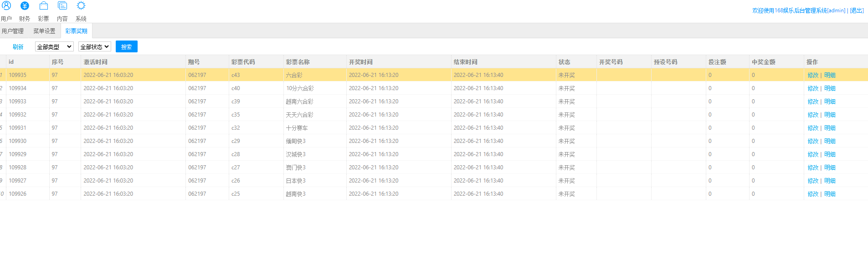Click the blue 搜索 search button
This screenshot has height=254, width=868.
pos(126,47)
